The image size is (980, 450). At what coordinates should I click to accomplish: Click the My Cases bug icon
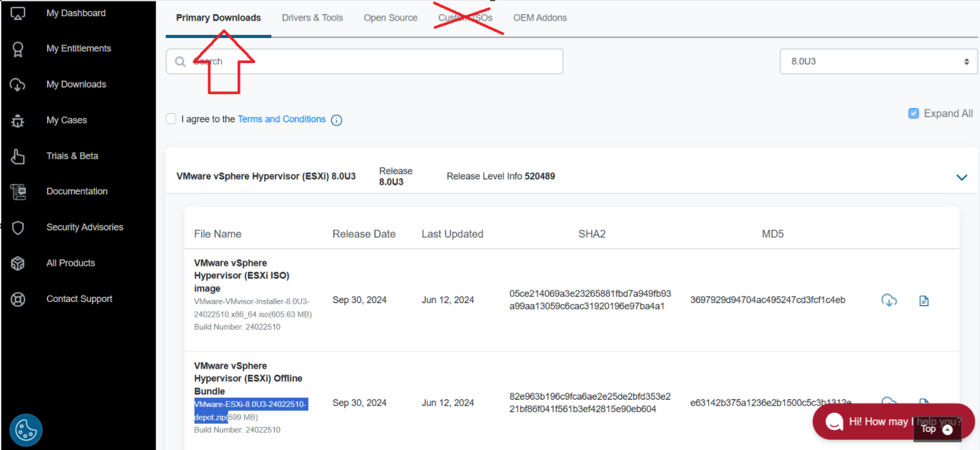click(18, 120)
